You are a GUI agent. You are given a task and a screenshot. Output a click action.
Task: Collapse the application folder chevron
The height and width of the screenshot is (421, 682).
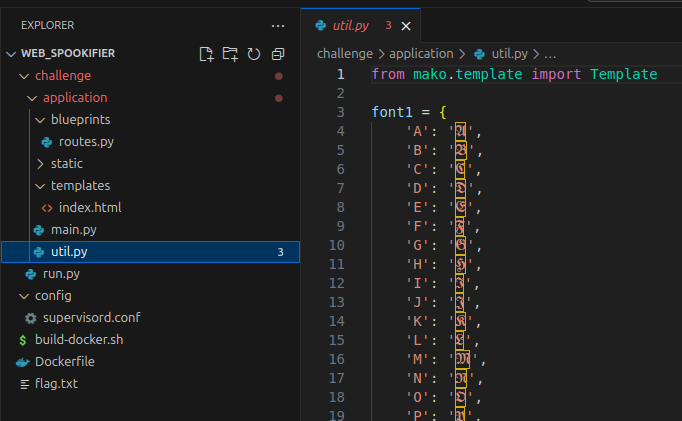[32, 98]
